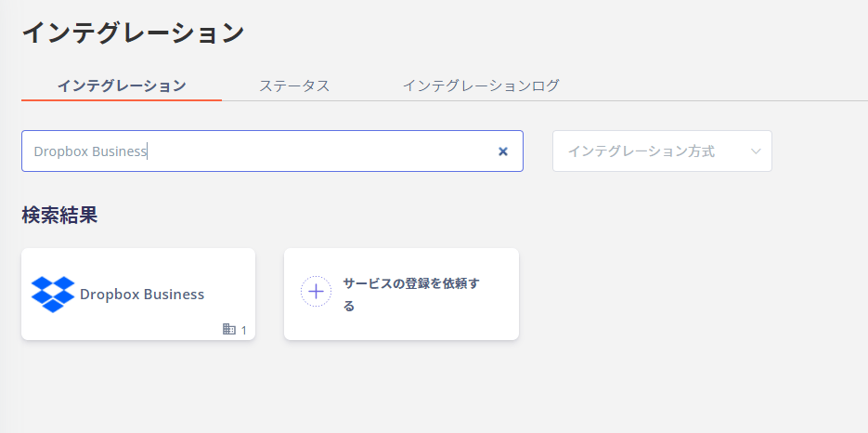This screenshot has height=433, width=868.
Task: Click the building icon on the Dropbox card
Action: coord(229,329)
